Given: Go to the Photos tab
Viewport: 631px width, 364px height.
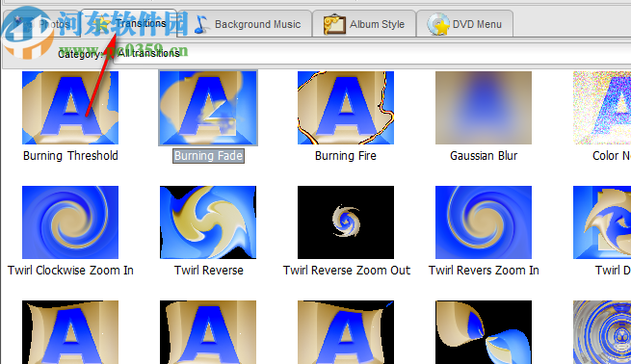Looking at the screenshot, I should (41, 24).
